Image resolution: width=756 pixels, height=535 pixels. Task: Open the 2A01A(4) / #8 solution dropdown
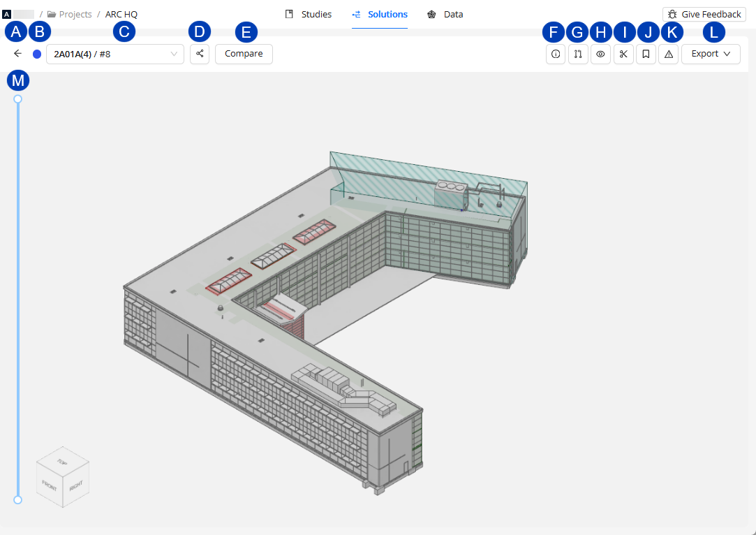coord(115,54)
